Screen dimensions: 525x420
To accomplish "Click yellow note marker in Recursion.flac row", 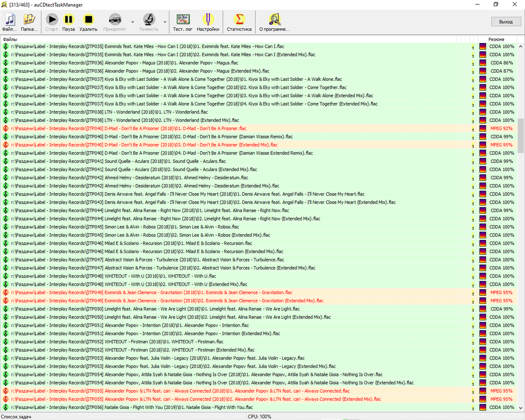I will tap(473, 244).
